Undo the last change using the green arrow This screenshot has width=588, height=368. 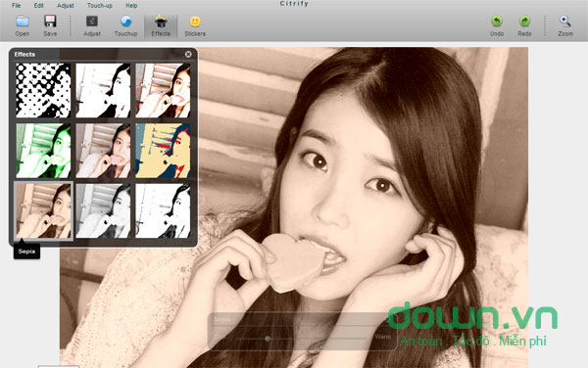[497, 25]
